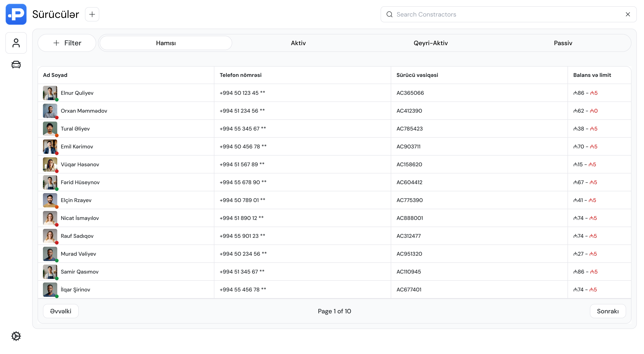Go to next page with Sonrakı
This screenshot has width=644, height=354.
pyautogui.click(x=608, y=311)
